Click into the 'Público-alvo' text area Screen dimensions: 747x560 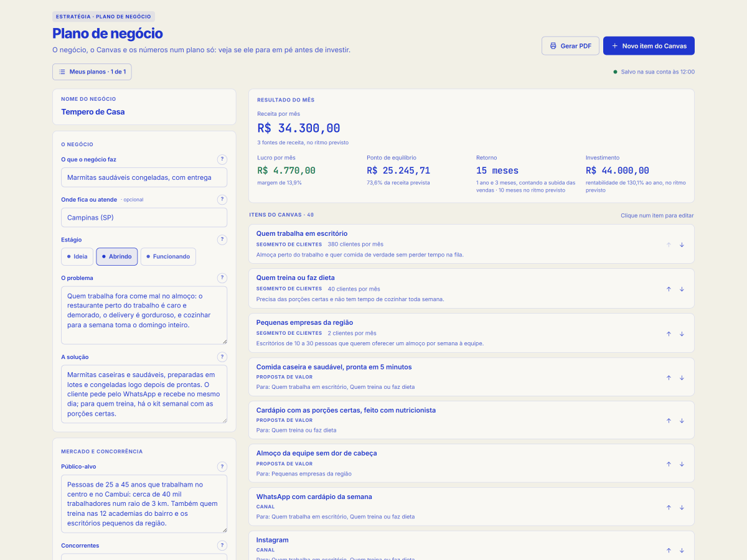coord(144,504)
